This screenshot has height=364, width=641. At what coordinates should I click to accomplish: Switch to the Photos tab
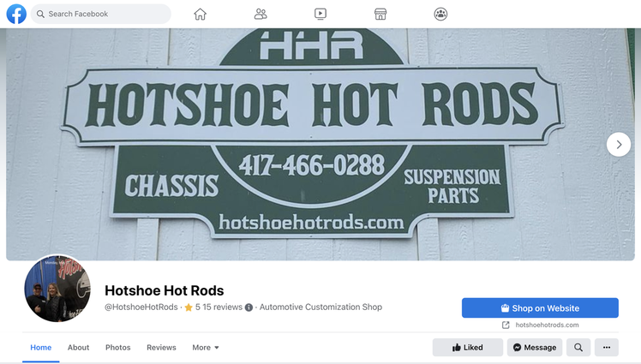(117, 347)
